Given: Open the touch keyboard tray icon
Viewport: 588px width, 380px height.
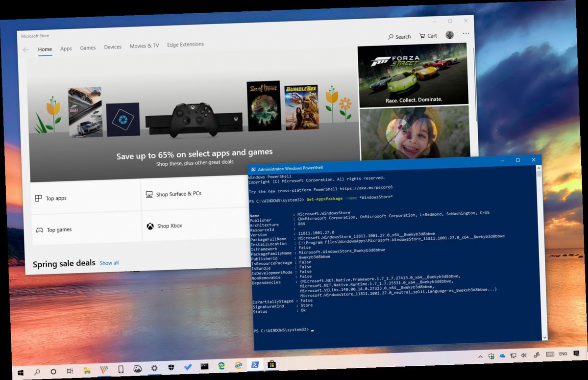Looking at the screenshot, I should pos(550,355).
